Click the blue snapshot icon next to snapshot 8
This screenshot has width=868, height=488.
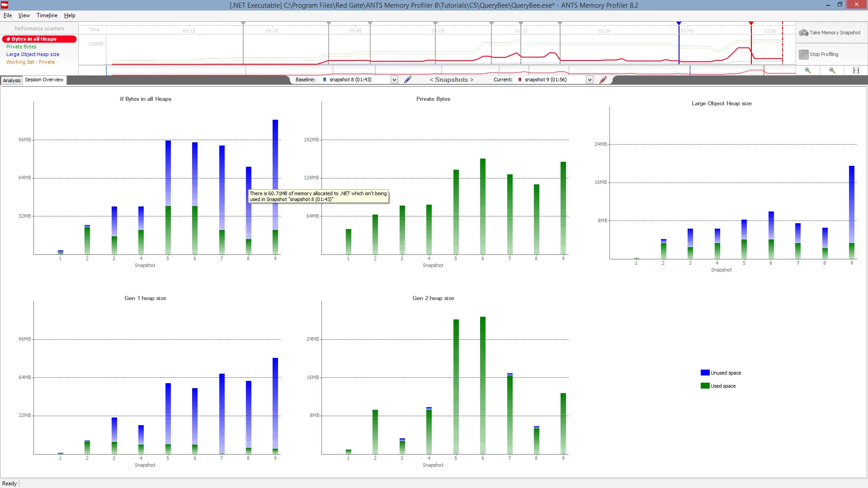(x=324, y=80)
